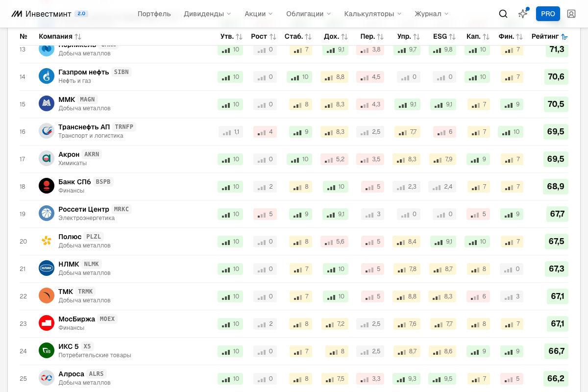Click rating 67,7 for Россети Центр
The width and height of the screenshot is (588, 392).
point(557,214)
